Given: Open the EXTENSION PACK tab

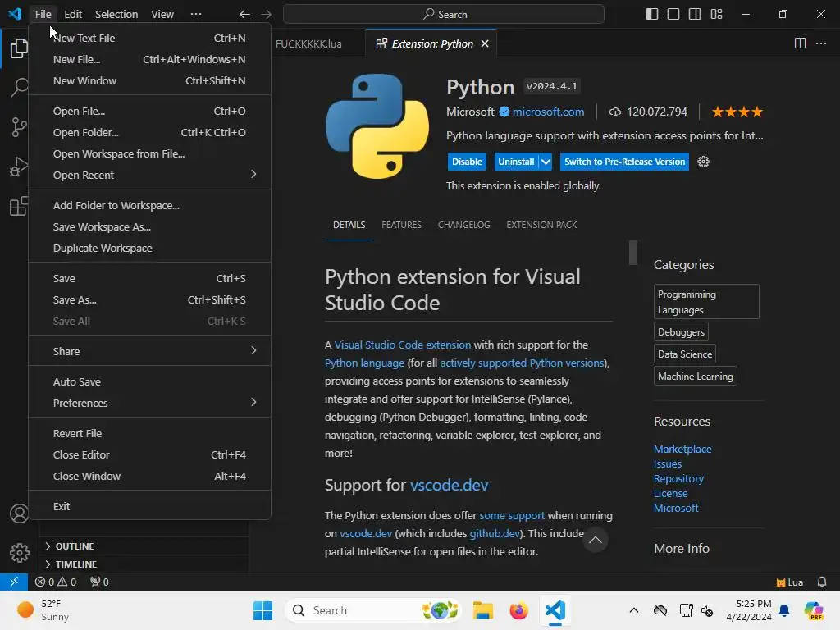Looking at the screenshot, I should pos(541,225).
